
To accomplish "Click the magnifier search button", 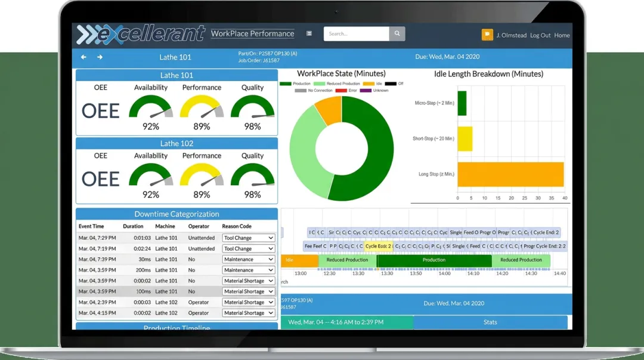I will pyautogui.click(x=397, y=34).
